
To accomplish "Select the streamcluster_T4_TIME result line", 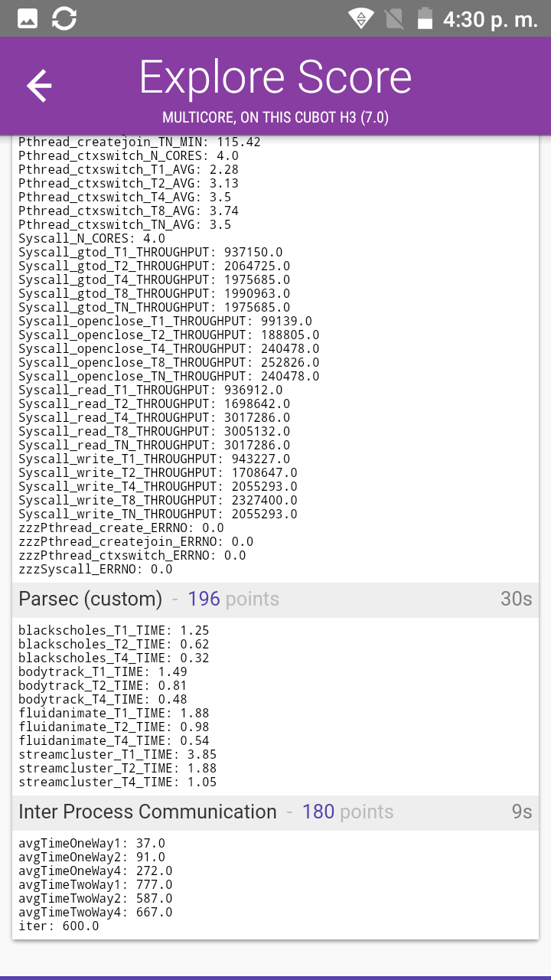I will [x=117, y=782].
